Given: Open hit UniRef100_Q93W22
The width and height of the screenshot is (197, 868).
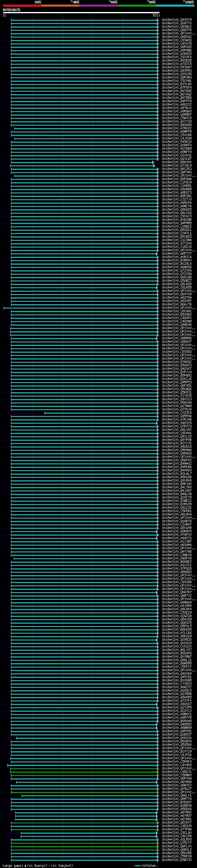Looking at the screenshot, I should point(177,26).
